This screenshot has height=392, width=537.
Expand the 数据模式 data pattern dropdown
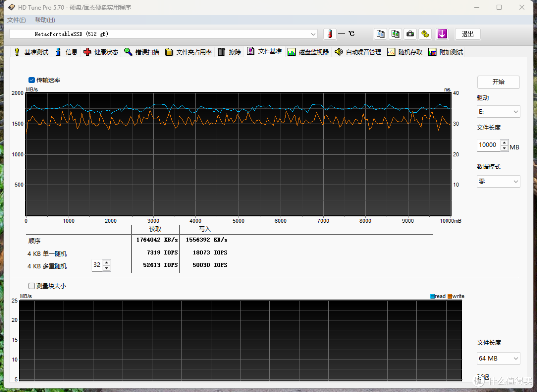pos(498,182)
